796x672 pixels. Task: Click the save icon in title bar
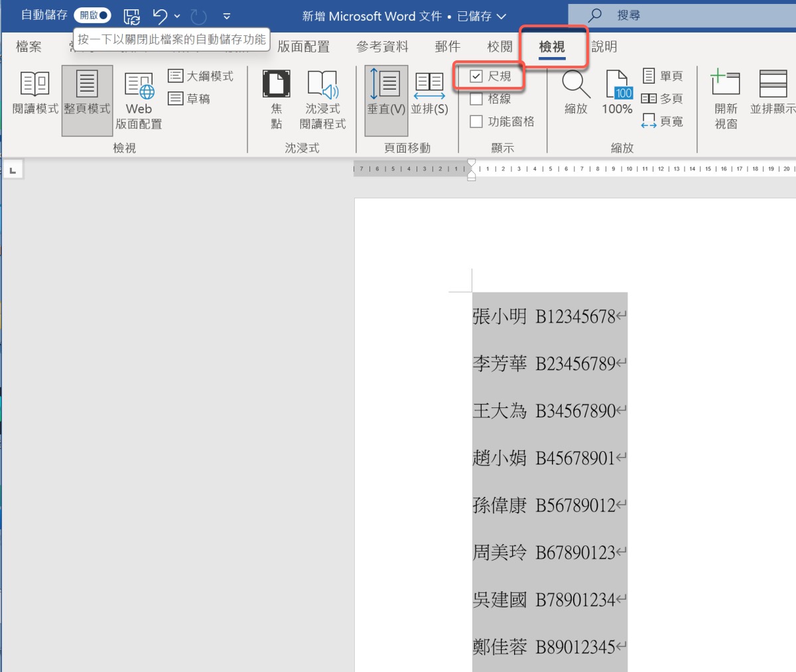(x=132, y=16)
